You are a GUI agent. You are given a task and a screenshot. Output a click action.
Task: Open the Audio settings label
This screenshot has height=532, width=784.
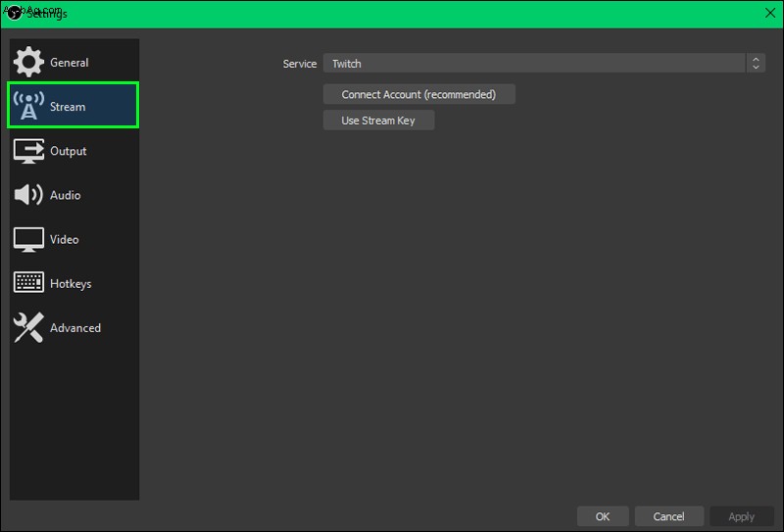(65, 195)
